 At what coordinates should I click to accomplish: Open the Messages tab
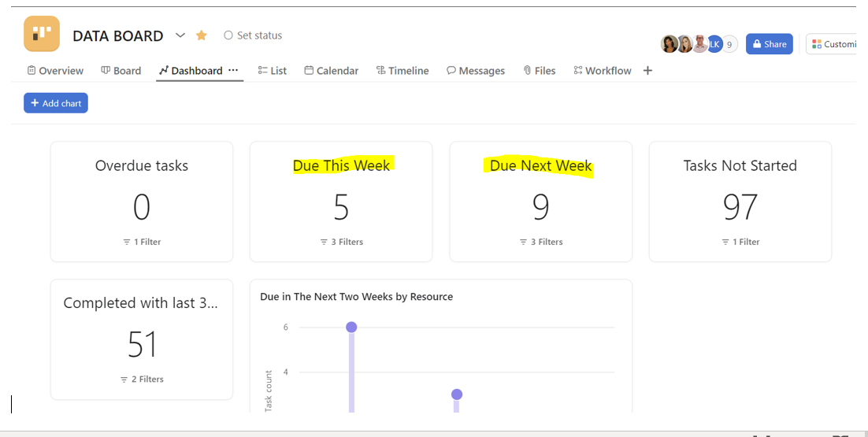(x=476, y=71)
